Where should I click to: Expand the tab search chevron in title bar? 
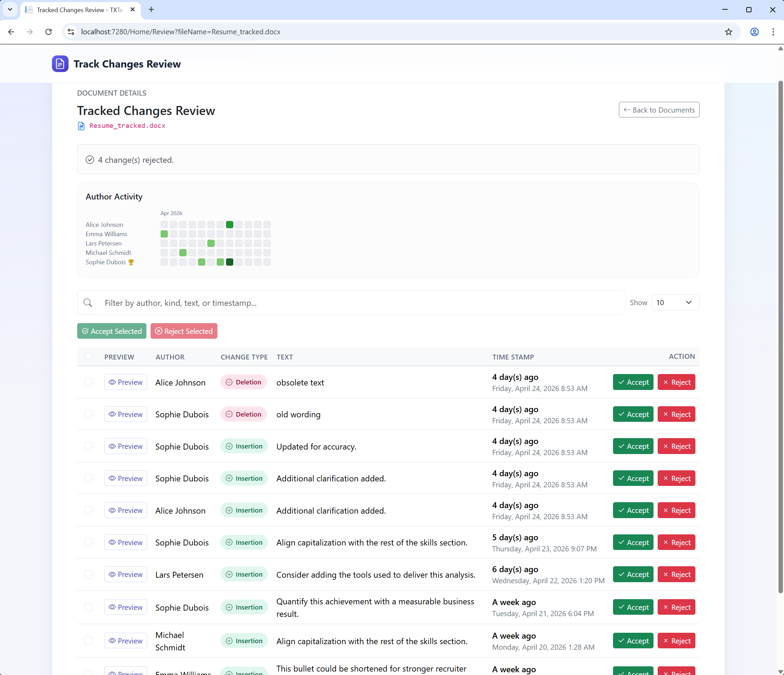coord(10,9)
